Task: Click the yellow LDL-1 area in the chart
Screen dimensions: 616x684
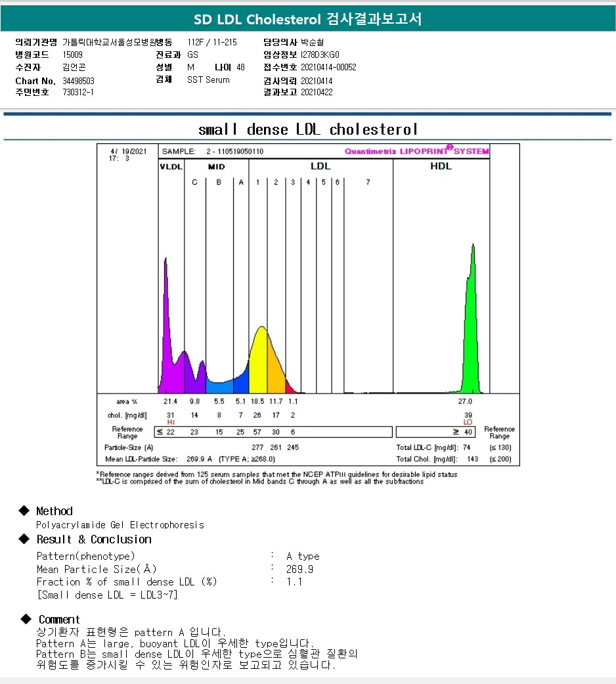Action: click(259, 362)
